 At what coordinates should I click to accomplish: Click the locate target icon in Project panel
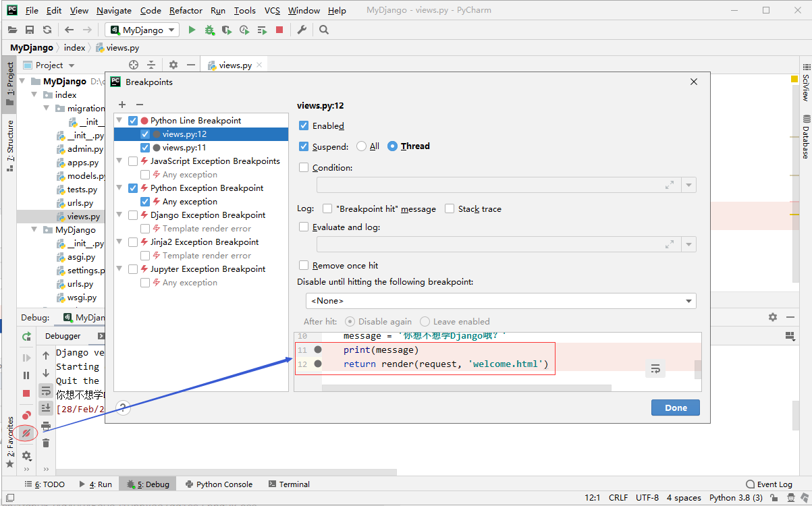pyautogui.click(x=134, y=65)
